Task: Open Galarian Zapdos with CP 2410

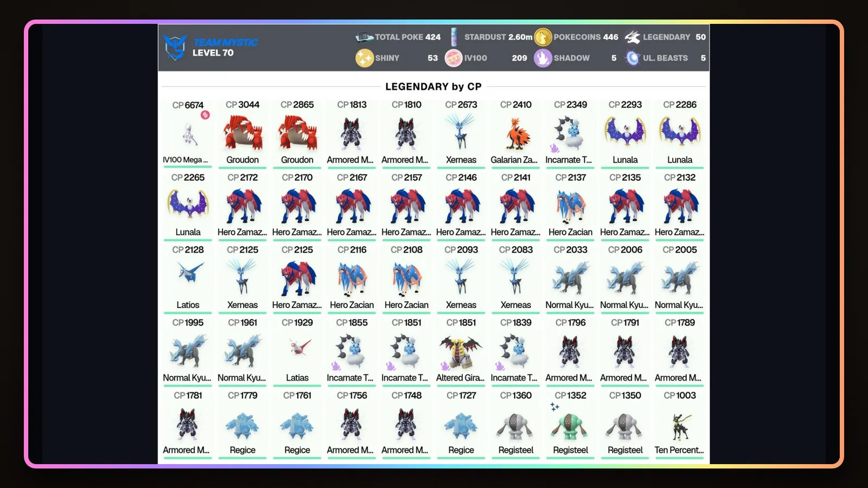Action: (516, 133)
